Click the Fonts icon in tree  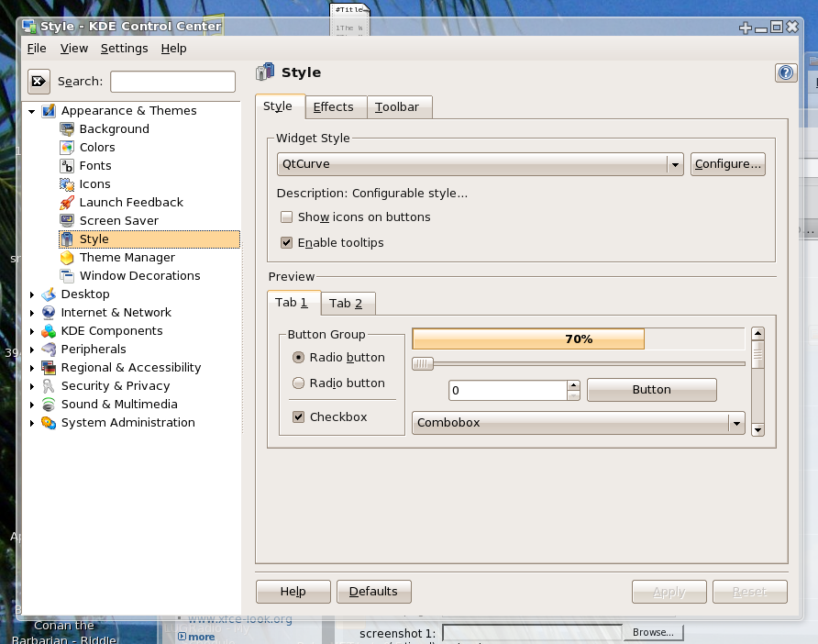click(x=67, y=166)
